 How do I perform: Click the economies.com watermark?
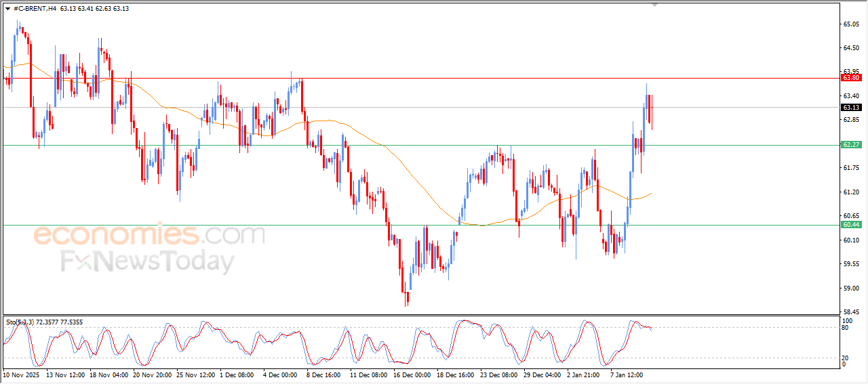point(149,235)
